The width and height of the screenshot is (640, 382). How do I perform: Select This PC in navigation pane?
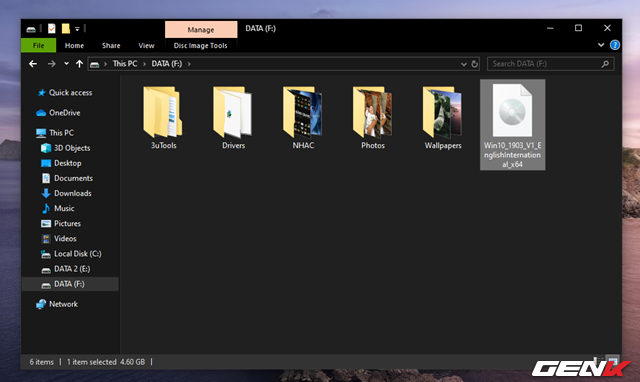click(x=55, y=133)
